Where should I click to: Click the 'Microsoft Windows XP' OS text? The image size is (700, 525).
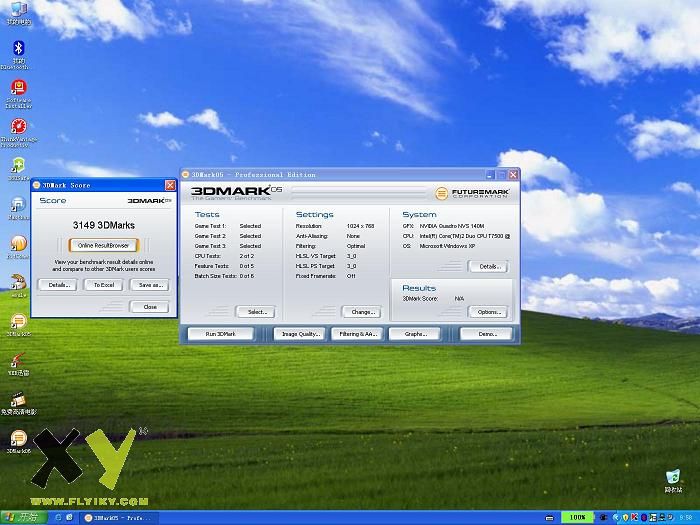tap(447, 246)
